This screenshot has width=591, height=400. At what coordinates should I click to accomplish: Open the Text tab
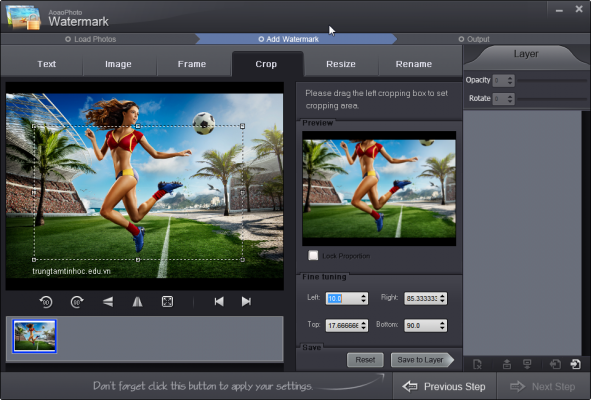click(x=47, y=64)
